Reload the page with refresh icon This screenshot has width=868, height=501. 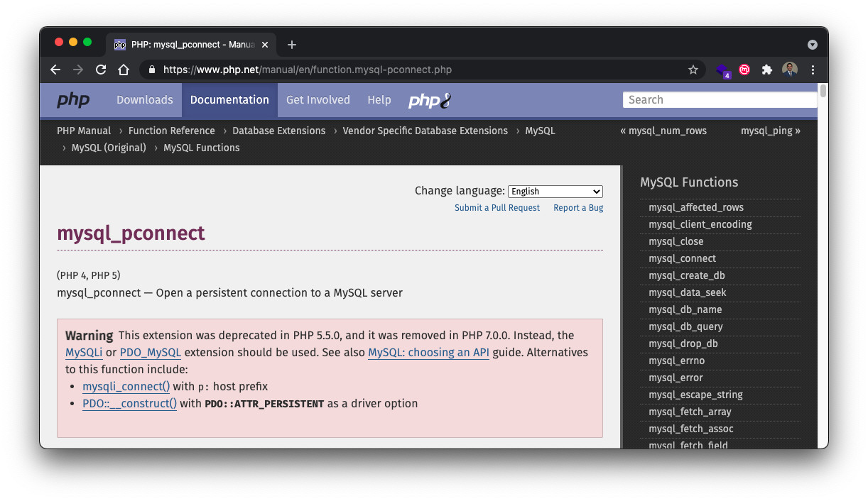tap(101, 70)
